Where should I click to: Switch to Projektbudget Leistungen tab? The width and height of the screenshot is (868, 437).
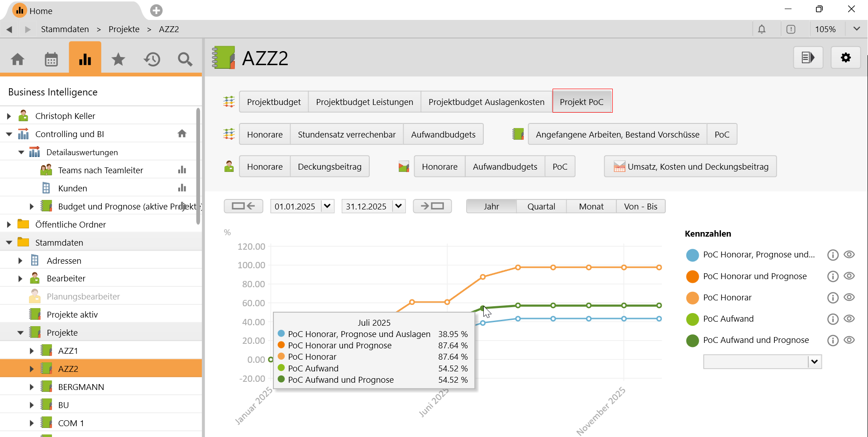364,102
